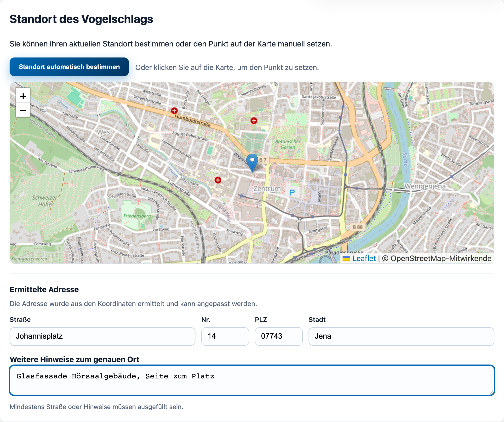
Task: Open the Leaflet attribution link
Action: (x=364, y=258)
